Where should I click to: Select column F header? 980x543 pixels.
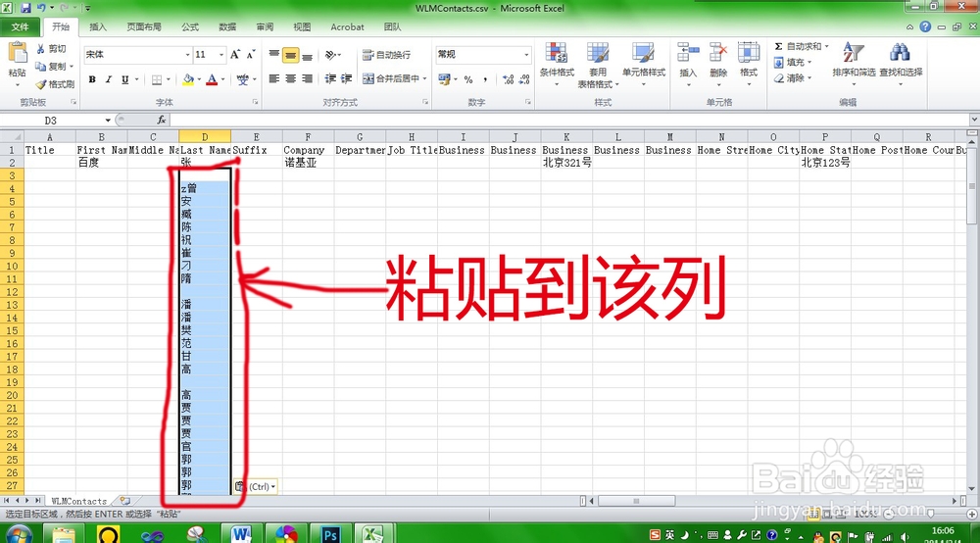308,137
